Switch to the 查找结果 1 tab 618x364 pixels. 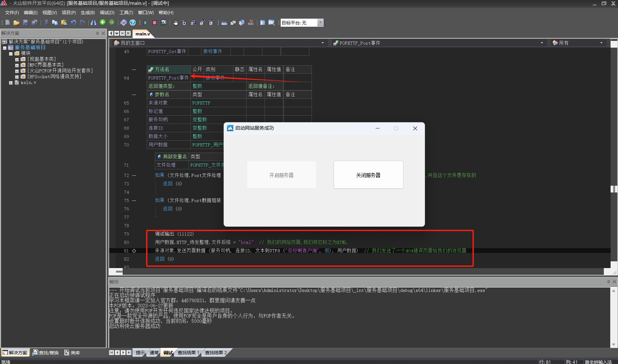[188, 353]
